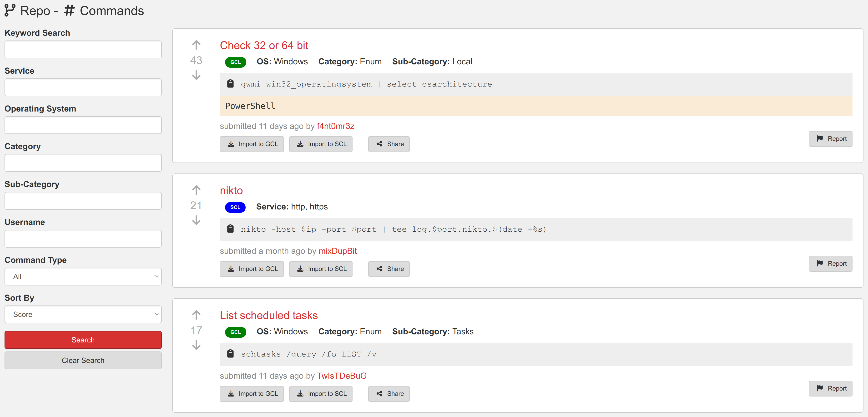Open the Sort By dropdown

point(83,314)
